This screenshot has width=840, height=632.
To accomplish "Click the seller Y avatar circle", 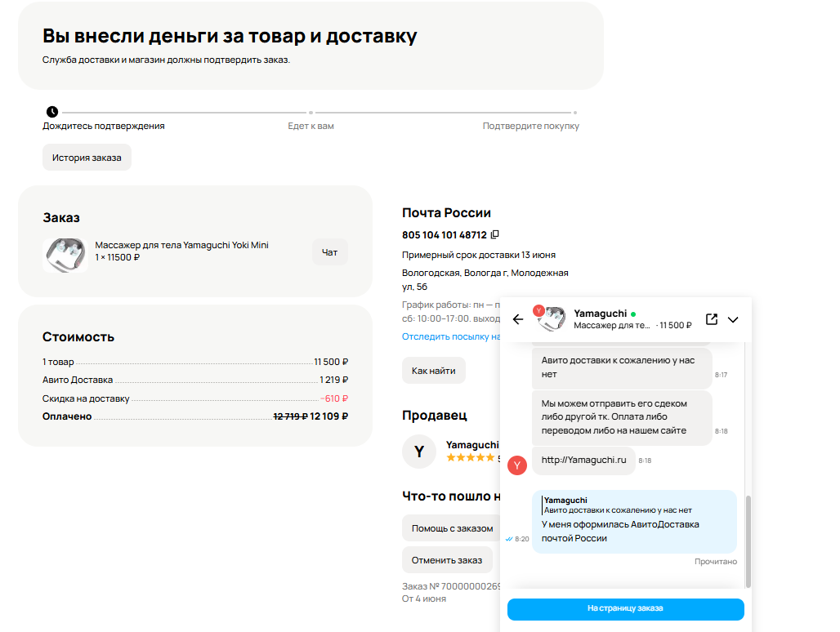I will (x=419, y=452).
